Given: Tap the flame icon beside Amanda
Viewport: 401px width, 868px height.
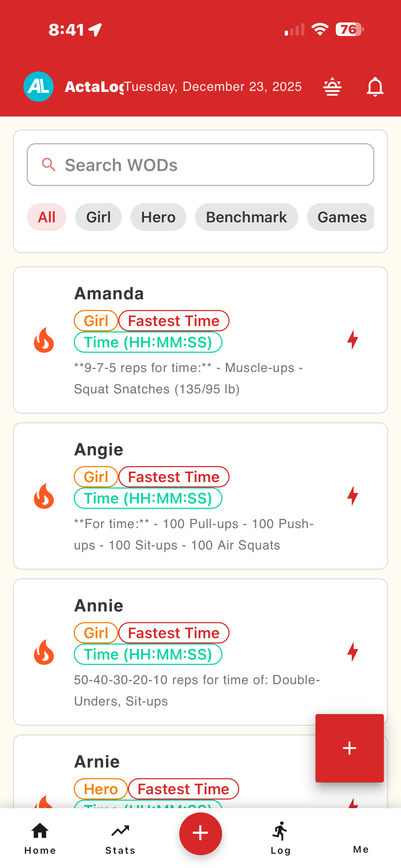Looking at the screenshot, I should pyautogui.click(x=44, y=340).
